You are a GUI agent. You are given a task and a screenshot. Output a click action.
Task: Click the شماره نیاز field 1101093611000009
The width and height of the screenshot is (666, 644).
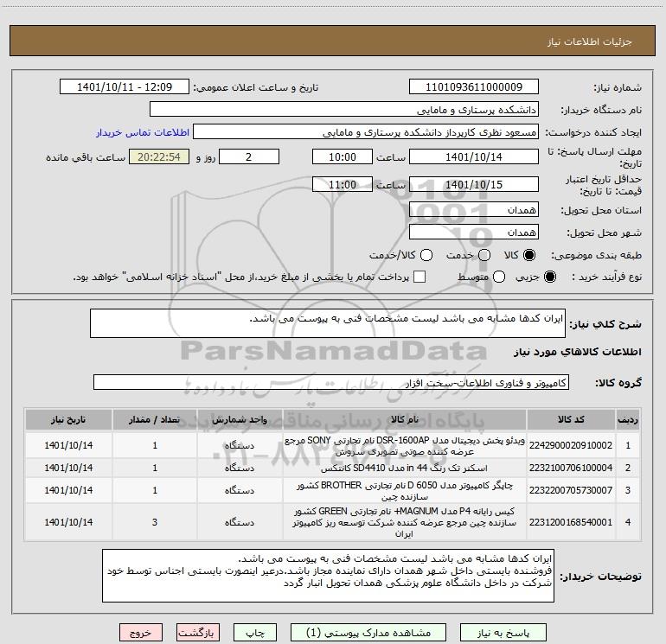[x=474, y=86]
